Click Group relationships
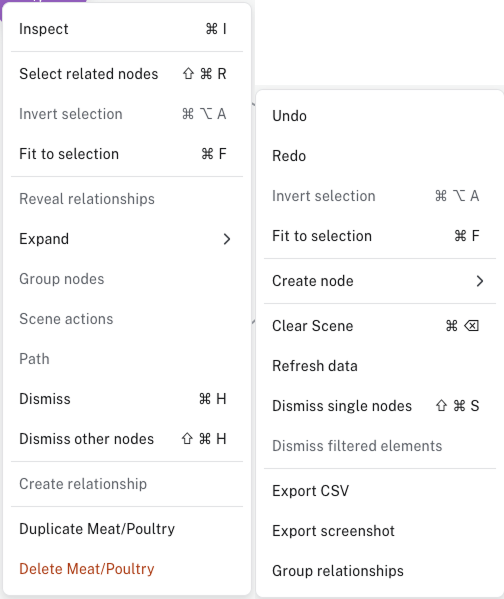Image resolution: width=504 pixels, height=599 pixels. (x=380, y=571)
